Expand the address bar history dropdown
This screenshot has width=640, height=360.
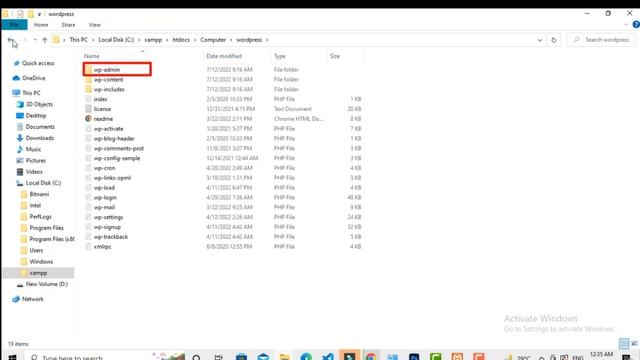[x=540, y=40]
